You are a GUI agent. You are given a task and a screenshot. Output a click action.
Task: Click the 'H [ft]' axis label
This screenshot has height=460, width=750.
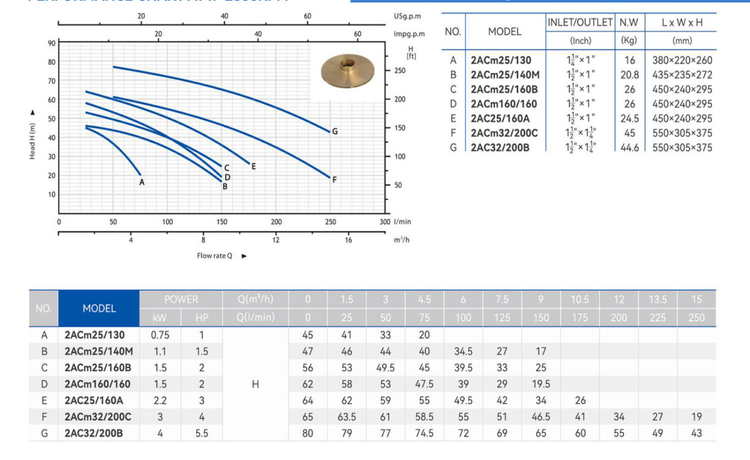click(411, 53)
